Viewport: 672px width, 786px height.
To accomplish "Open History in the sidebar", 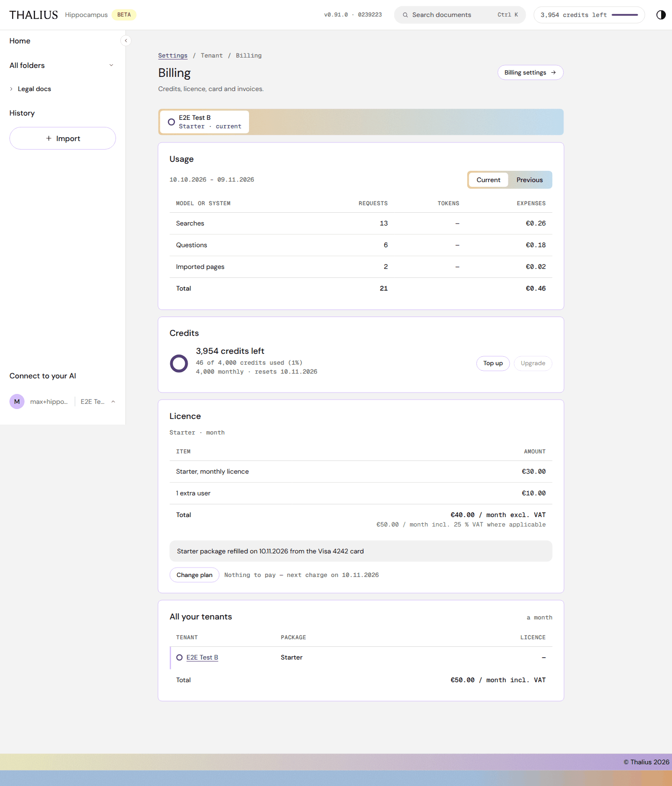I will point(22,113).
